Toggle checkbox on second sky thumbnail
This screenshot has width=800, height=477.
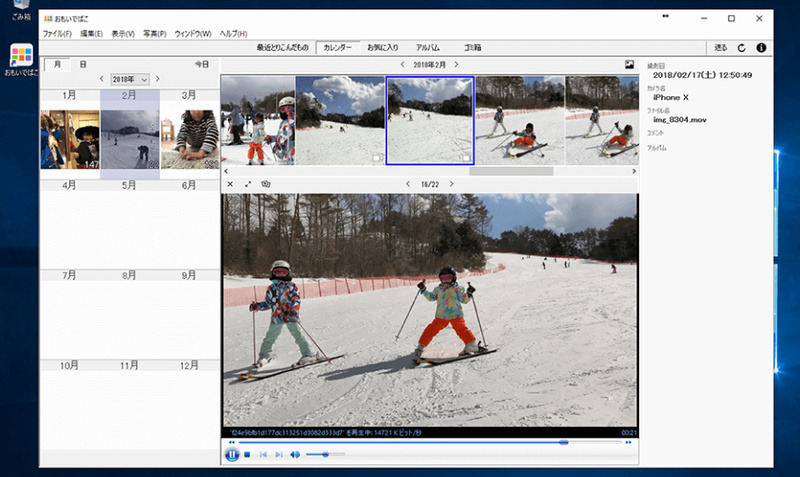[377, 159]
